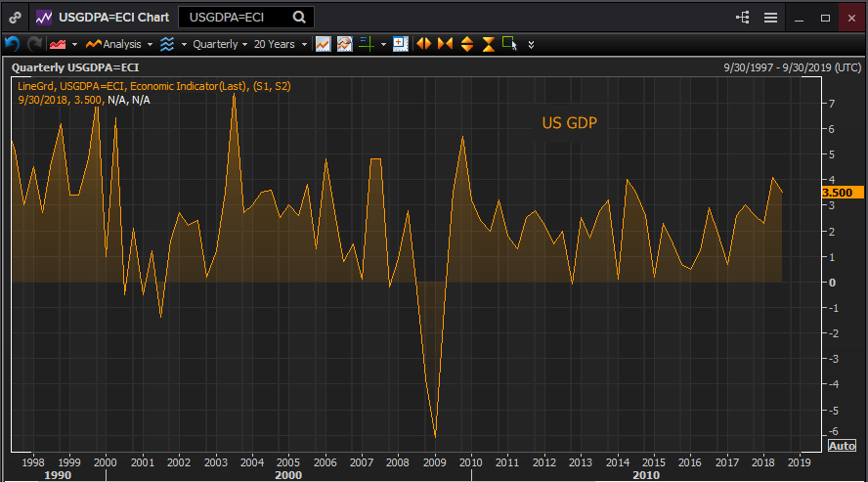868x482 pixels.
Task: Click the horizontal compress arrows icon
Action: [446, 44]
